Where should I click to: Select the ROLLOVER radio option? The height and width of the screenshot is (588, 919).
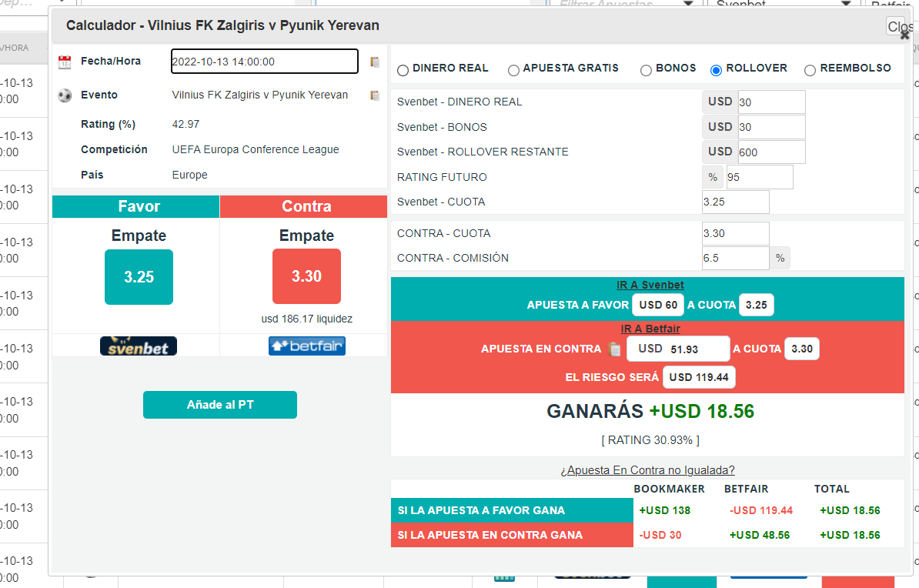(x=716, y=70)
